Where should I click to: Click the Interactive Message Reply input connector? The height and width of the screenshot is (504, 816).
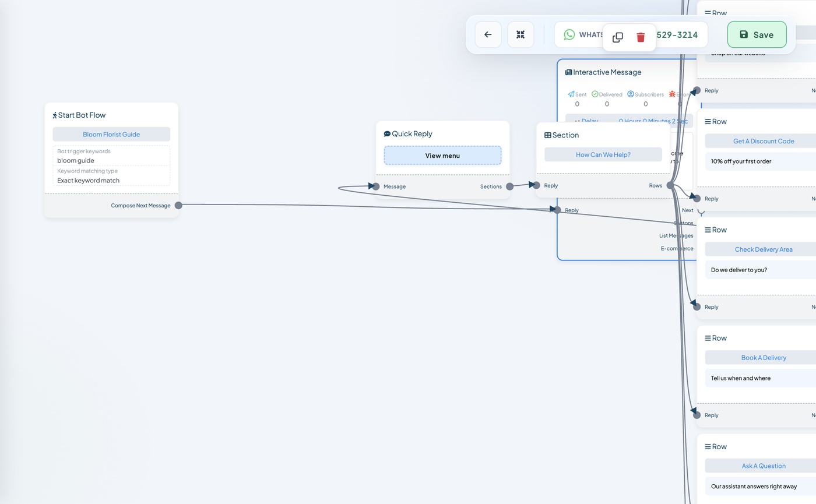point(557,210)
